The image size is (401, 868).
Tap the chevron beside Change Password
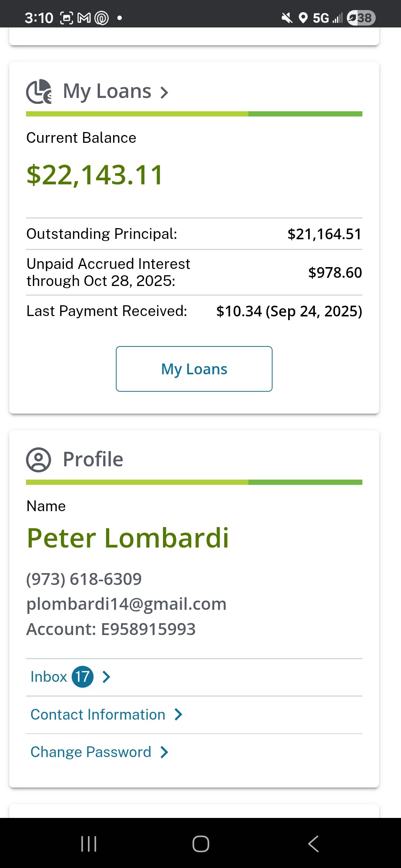click(x=164, y=752)
